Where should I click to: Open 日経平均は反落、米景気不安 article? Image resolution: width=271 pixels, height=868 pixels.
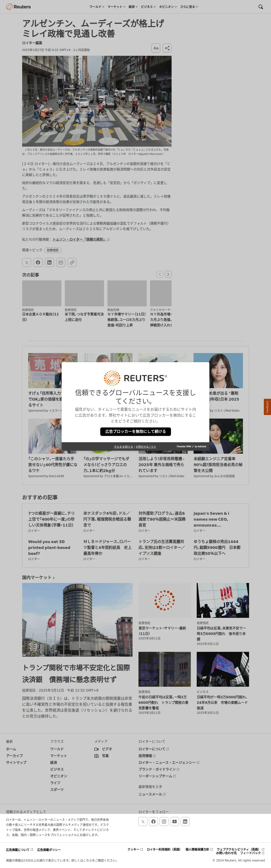pos(222,633)
